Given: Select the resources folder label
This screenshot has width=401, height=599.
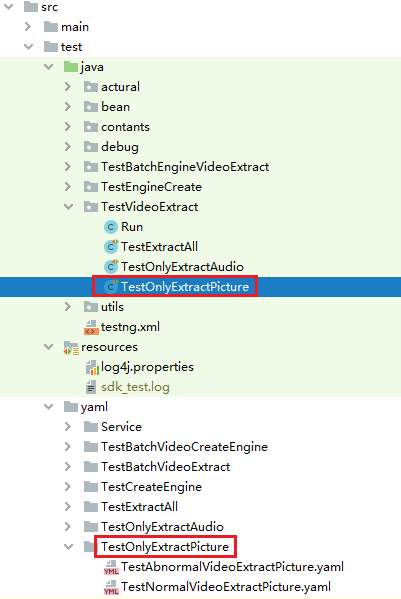Looking at the screenshot, I should [109, 347].
